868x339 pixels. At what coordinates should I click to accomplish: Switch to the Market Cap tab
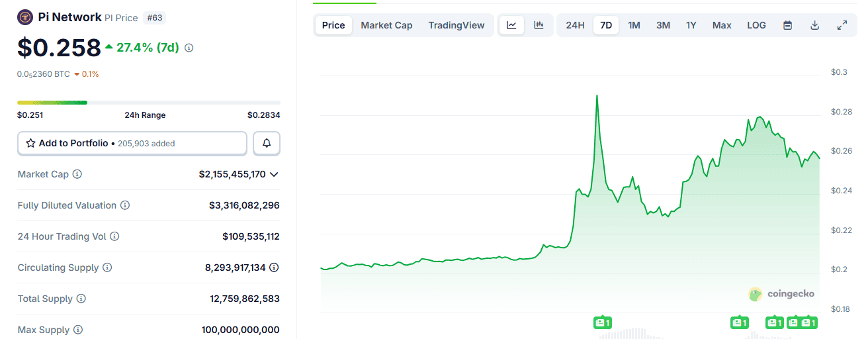pos(386,25)
